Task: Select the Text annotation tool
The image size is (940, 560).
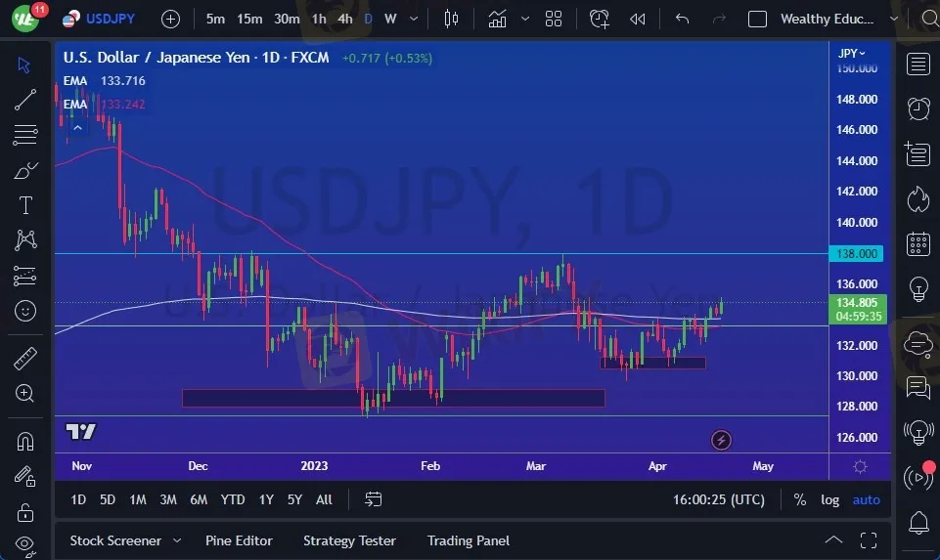Action: tap(25, 205)
